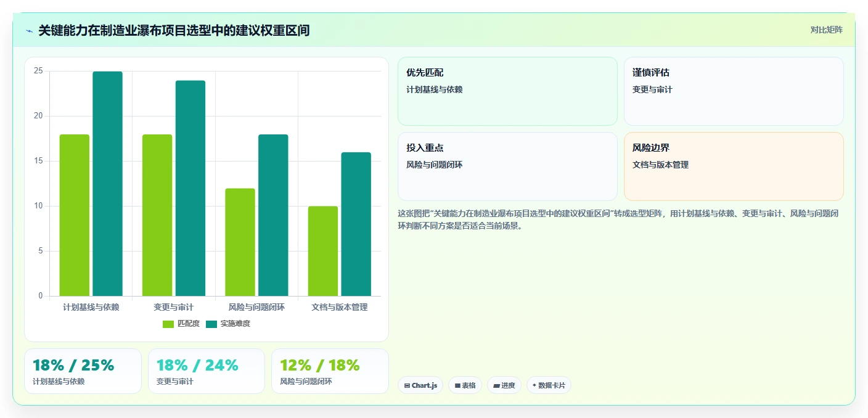Select the 12% / 18% stat card
Viewport: 868px width, 418px height.
(330, 371)
